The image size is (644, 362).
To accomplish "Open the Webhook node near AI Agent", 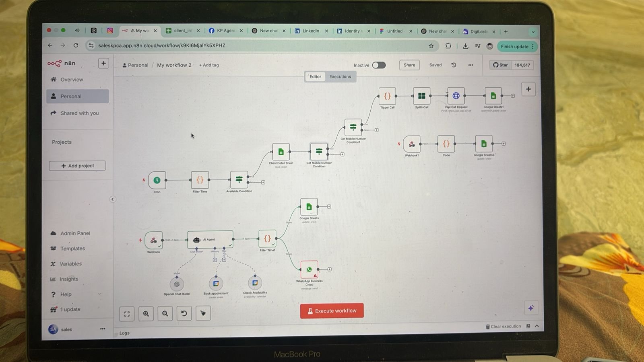I will pos(153,241).
